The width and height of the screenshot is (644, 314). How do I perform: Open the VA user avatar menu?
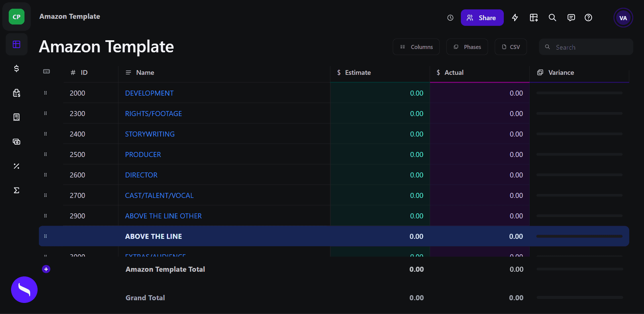click(x=623, y=18)
